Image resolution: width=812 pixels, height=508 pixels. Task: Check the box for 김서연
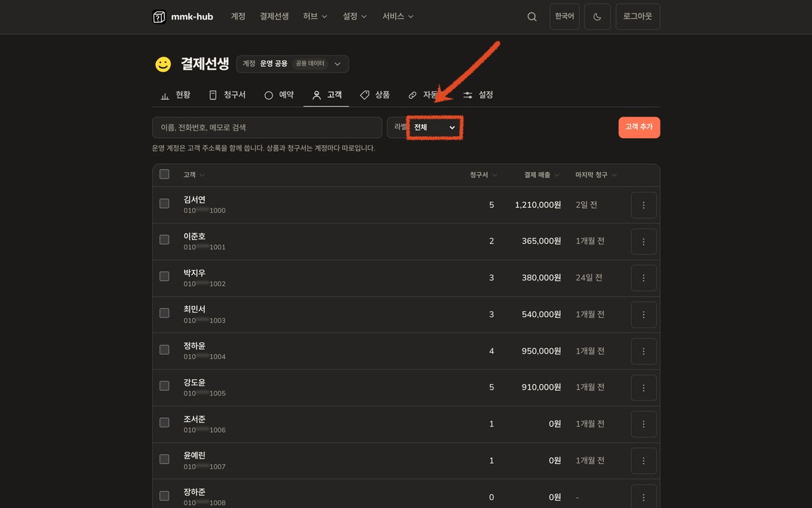pyautogui.click(x=164, y=203)
